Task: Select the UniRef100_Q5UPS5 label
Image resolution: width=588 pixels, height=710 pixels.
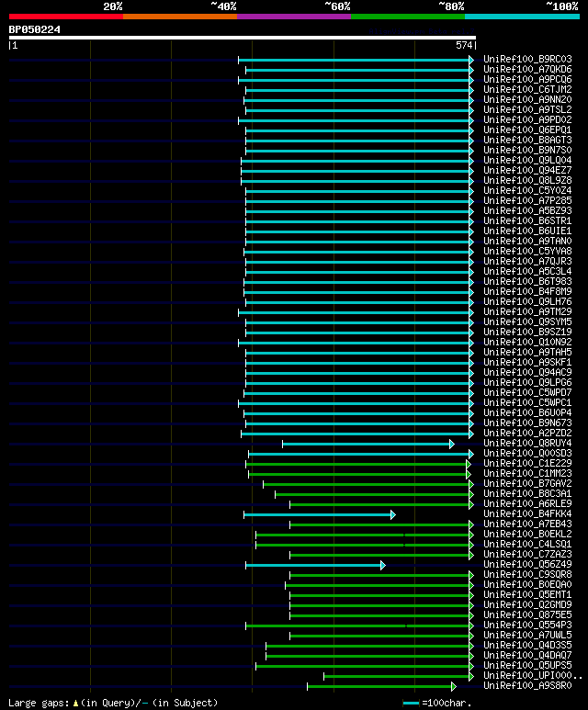Action: (527, 666)
